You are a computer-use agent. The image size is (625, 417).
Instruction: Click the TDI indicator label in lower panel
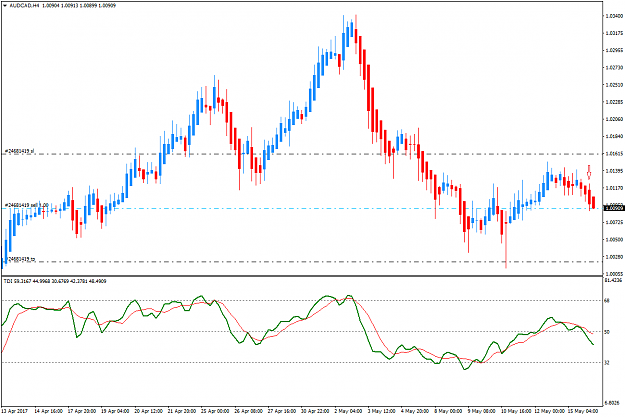[55, 281]
